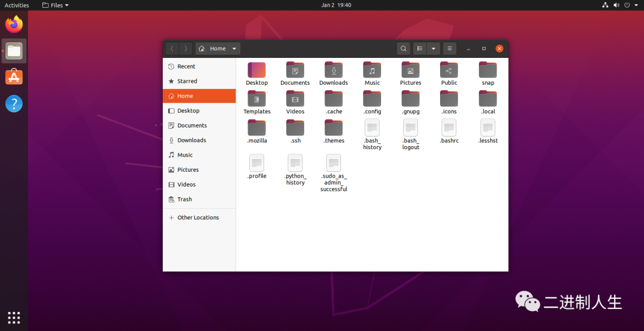Open Starred in the sidebar

coord(187,81)
